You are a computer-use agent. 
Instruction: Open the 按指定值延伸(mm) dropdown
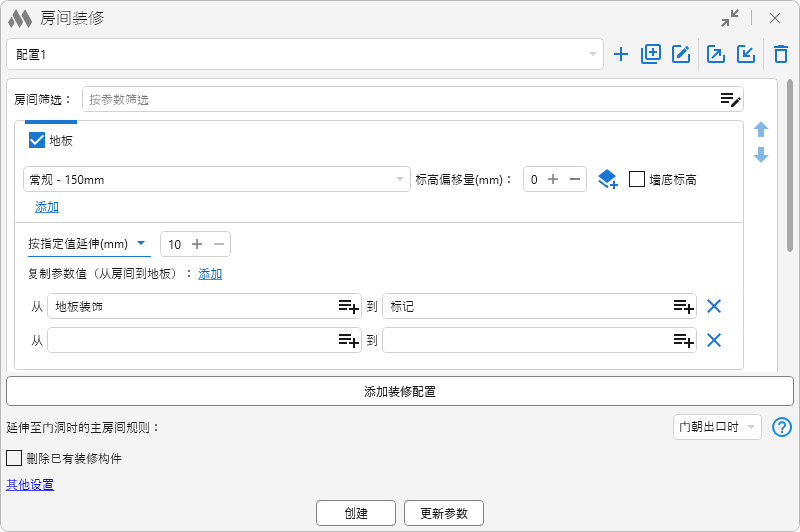(x=141, y=243)
